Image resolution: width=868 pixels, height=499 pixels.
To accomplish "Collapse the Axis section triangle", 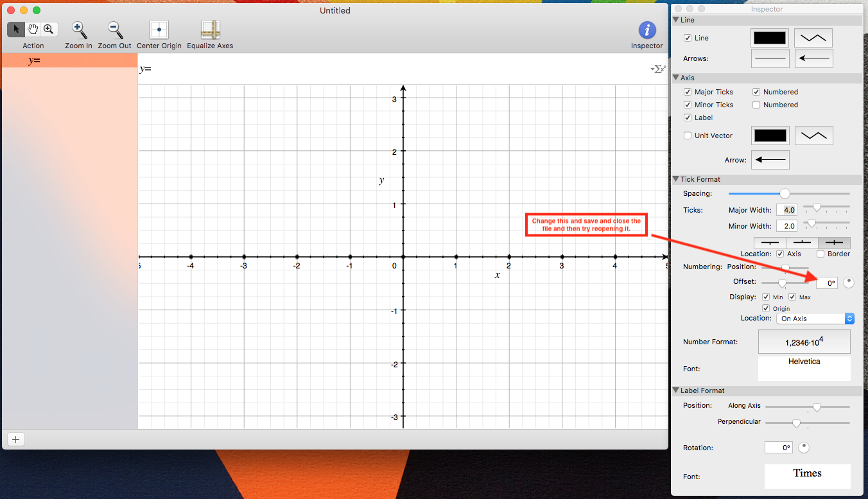I will pyautogui.click(x=676, y=78).
